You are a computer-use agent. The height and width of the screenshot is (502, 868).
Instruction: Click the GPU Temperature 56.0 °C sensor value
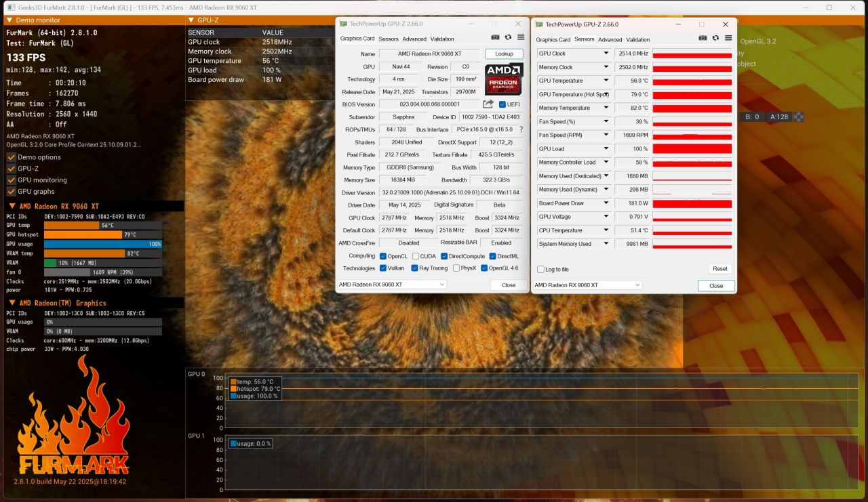(x=631, y=81)
